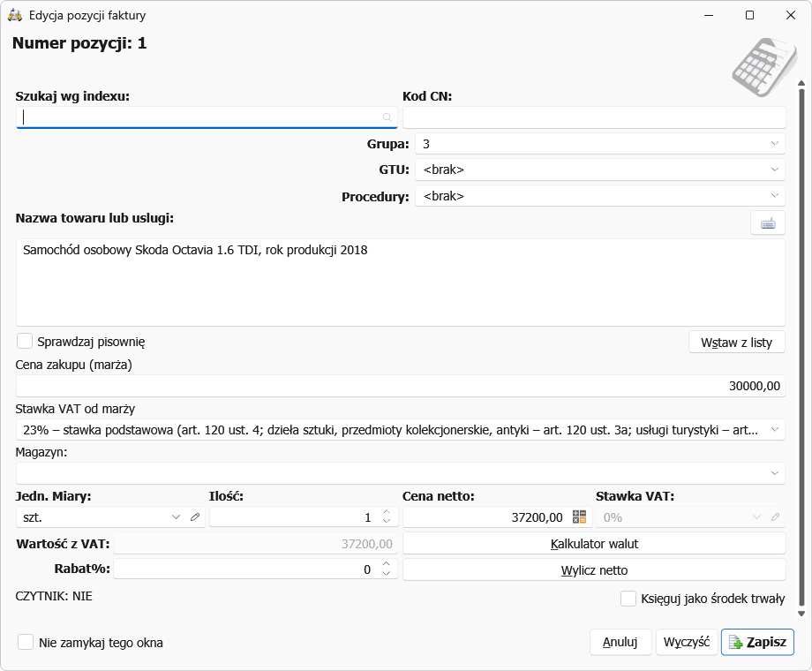Image resolution: width=812 pixels, height=671 pixels.
Task: Tick Księguj jako środek trwały checkbox
Action: [628, 599]
